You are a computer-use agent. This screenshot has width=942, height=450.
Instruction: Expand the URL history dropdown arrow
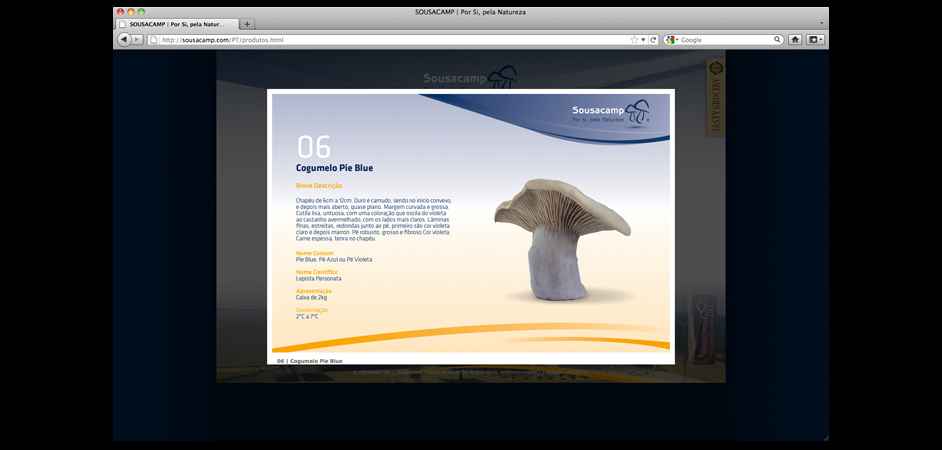click(x=643, y=40)
